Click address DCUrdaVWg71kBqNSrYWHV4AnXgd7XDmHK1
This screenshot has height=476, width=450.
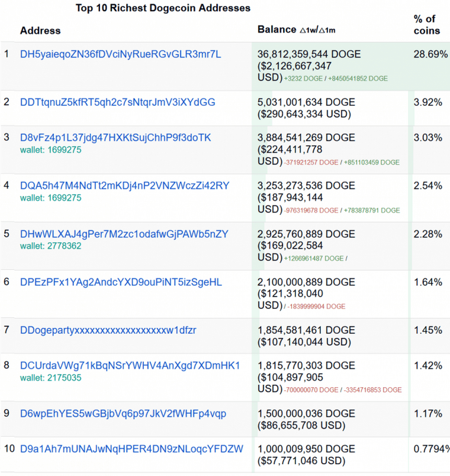[130, 366]
